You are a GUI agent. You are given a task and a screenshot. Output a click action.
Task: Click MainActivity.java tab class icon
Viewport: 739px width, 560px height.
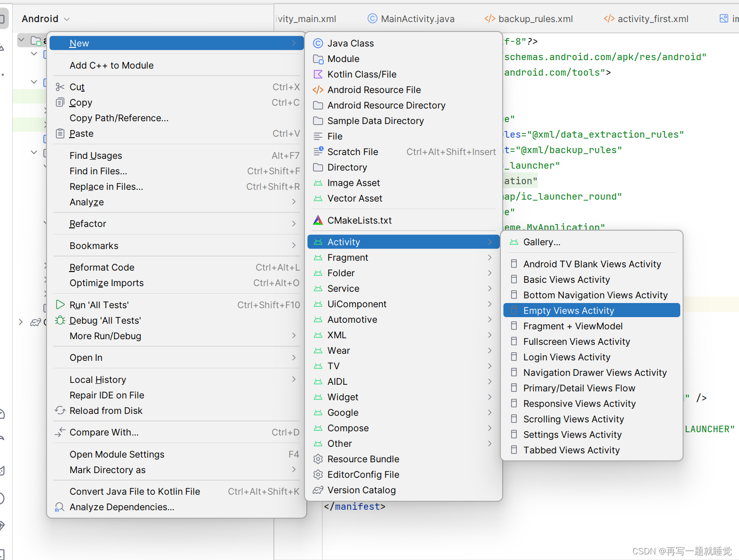coord(373,18)
